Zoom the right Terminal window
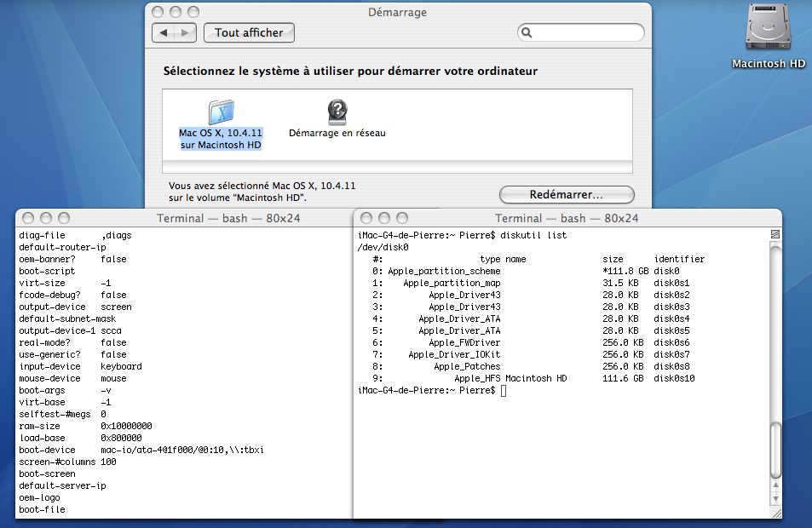 click(402, 218)
